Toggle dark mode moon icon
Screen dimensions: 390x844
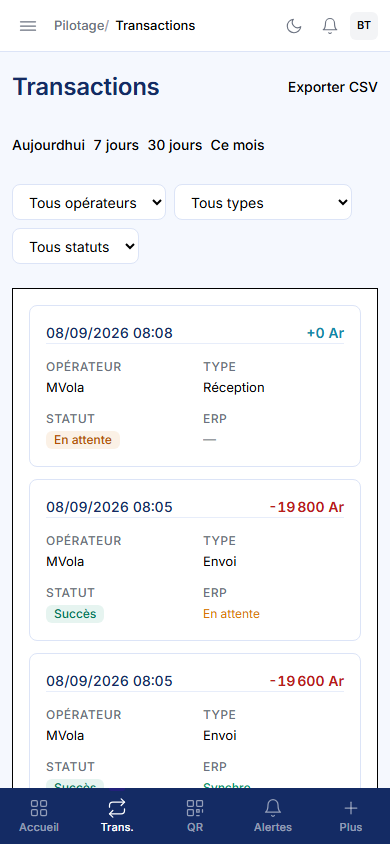point(294,26)
